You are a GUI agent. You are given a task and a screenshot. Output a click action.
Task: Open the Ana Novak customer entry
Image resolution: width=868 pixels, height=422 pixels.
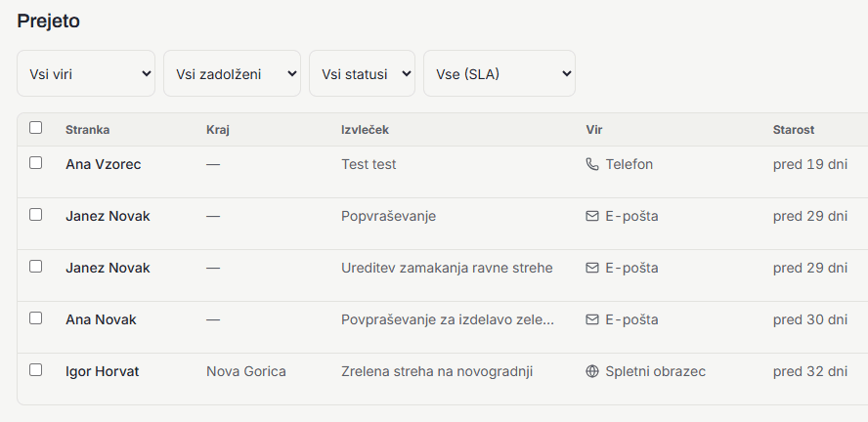pyautogui.click(x=101, y=319)
